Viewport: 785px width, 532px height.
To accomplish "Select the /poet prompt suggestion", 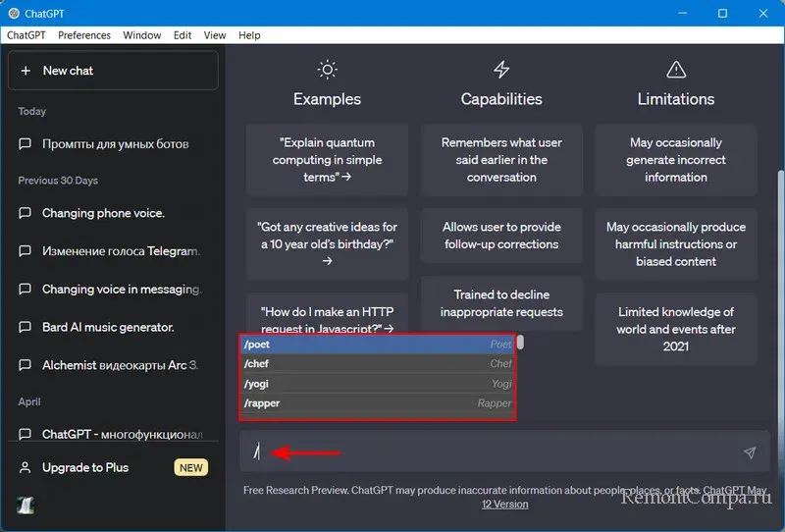I will coord(378,345).
